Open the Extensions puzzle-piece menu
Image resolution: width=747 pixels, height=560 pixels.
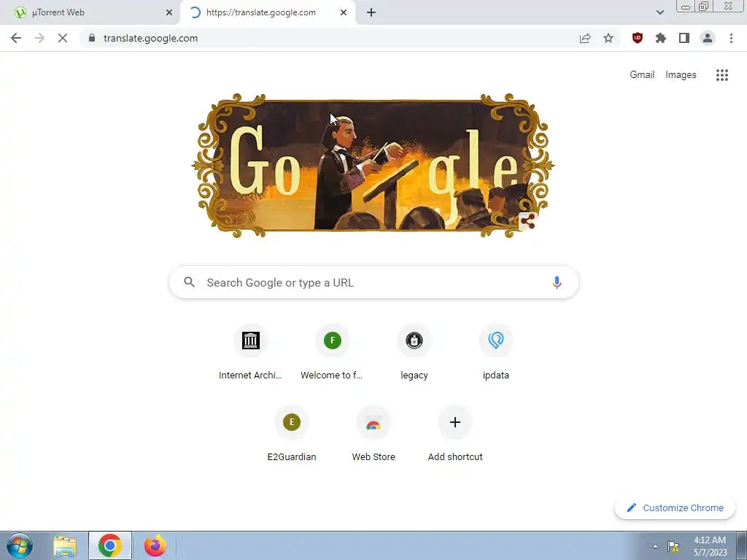tap(660, 38)
